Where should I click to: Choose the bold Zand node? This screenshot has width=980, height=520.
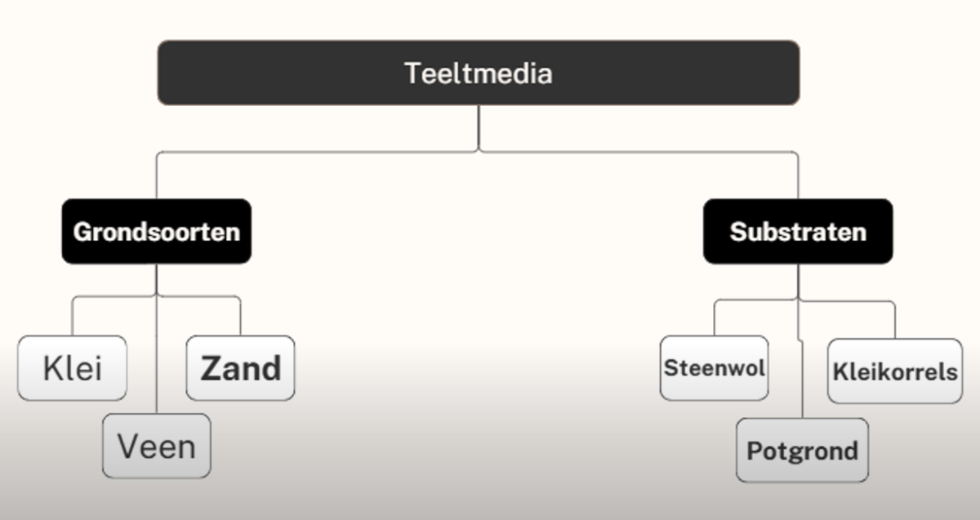tap(240, 368)
